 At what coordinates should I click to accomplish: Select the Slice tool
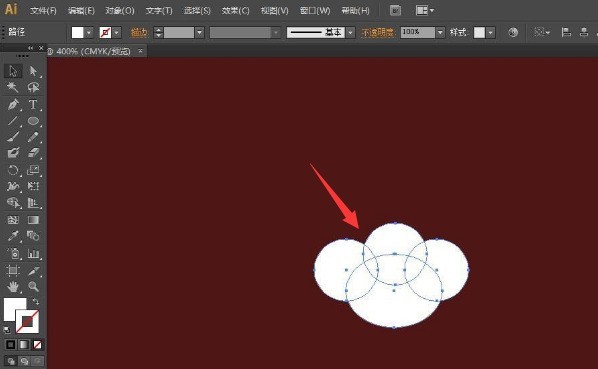(x=33, y=270)
